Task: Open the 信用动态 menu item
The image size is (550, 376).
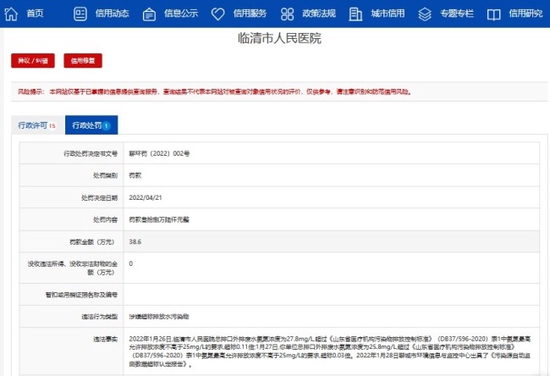Action: click(112, 13)
